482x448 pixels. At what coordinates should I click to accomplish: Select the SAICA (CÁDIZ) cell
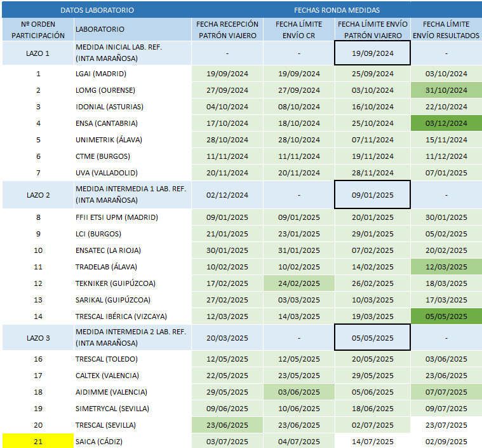(x=133, y=441)
